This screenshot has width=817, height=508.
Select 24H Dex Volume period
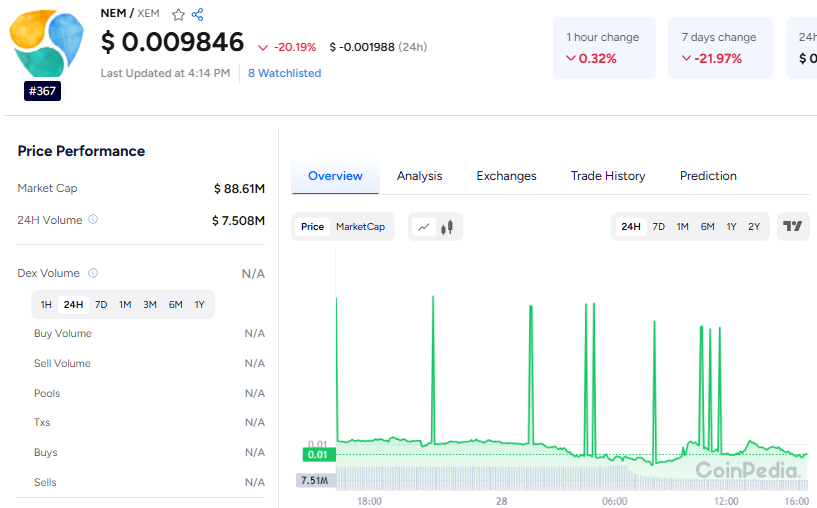[73, 305]
